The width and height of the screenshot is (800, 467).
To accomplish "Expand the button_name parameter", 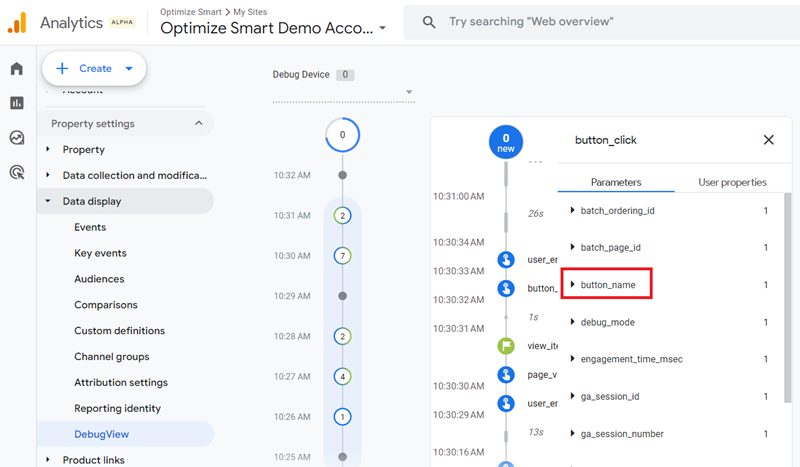I will coord(572,285).
